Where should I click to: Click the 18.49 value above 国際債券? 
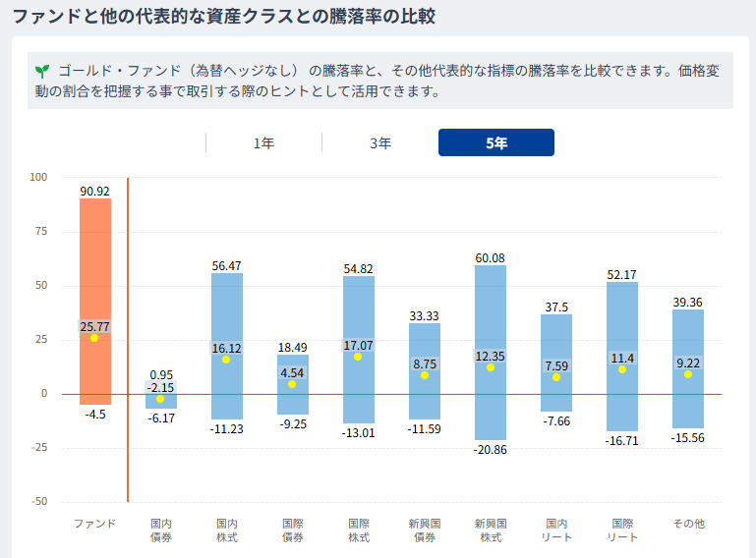pos(293,348)
